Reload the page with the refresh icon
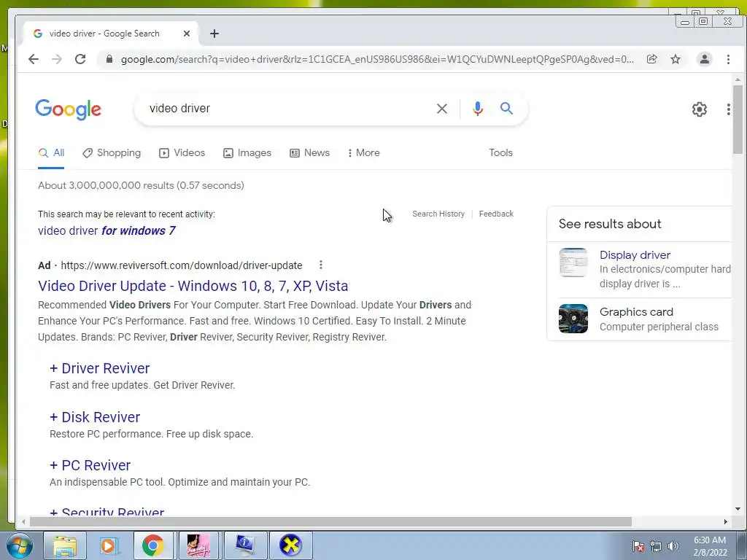The image size is (747, 560). (80, 59)
